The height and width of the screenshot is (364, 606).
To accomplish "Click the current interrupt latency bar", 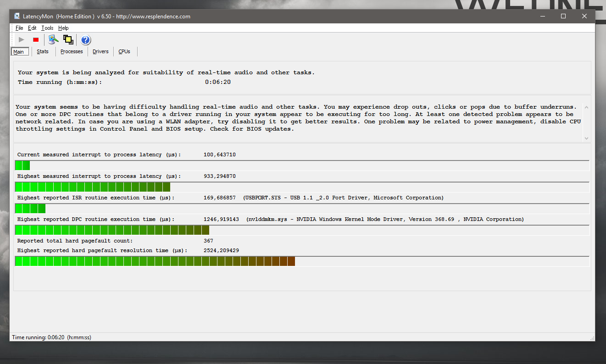I will (x=302, y=165).
